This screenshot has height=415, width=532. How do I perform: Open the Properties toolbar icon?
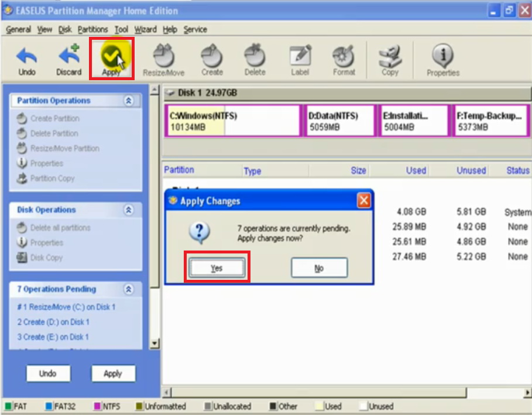[443, 60]
